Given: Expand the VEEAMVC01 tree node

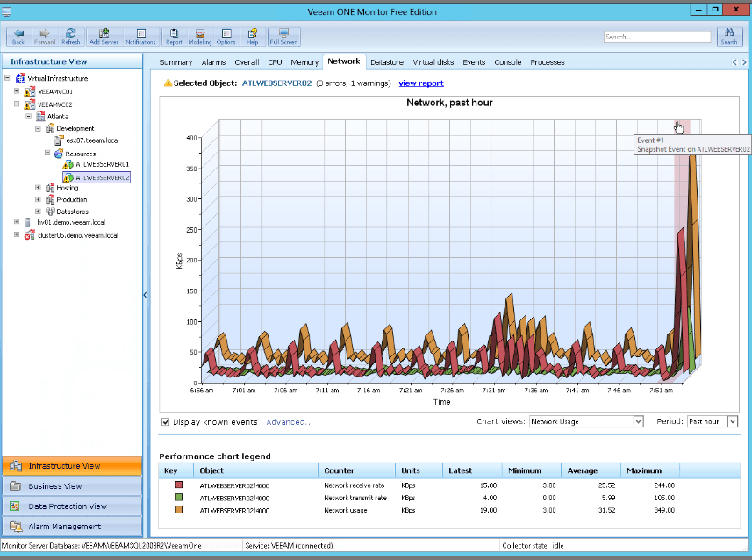Looking at the screenshot, I should 17,90.
